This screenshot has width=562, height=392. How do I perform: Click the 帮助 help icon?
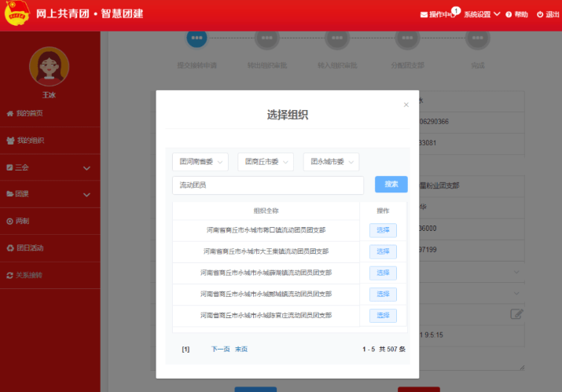(x=509, y=15)
